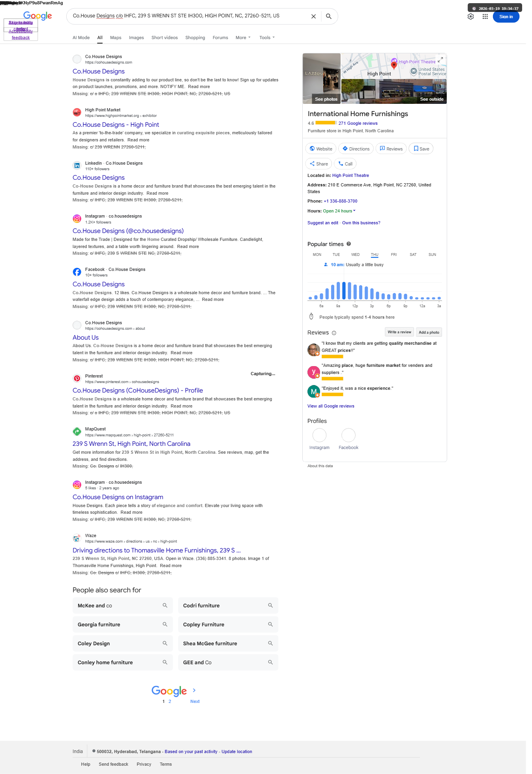Screen dimensions: 532x774
Task: Open 239 S Wrenn St MapQuest result
Action: point(131,444)
